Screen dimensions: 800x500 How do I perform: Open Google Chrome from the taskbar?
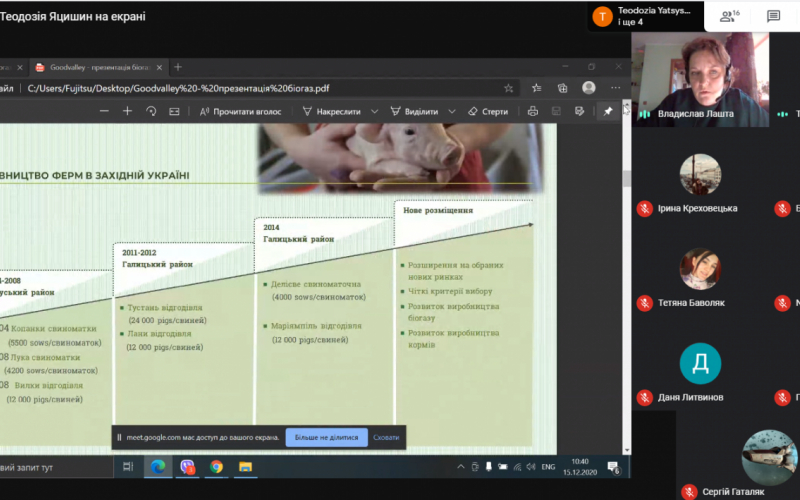[x=216, y=466]
